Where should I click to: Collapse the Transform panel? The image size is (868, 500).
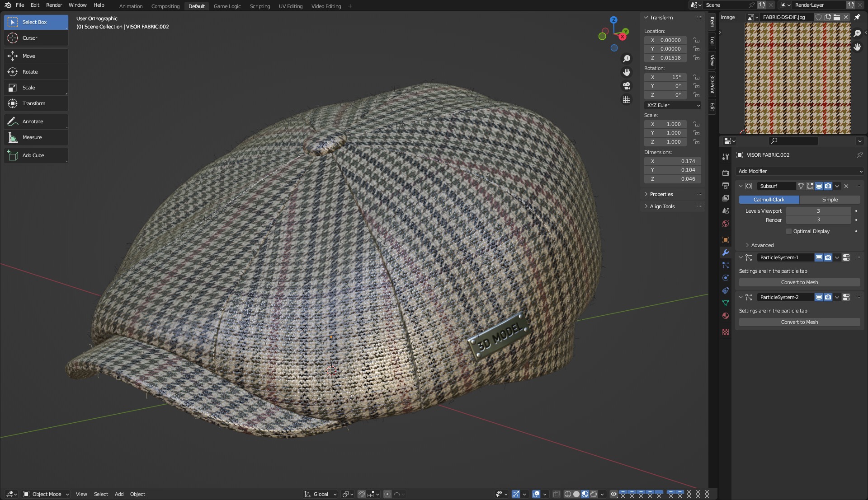(646, 18)
